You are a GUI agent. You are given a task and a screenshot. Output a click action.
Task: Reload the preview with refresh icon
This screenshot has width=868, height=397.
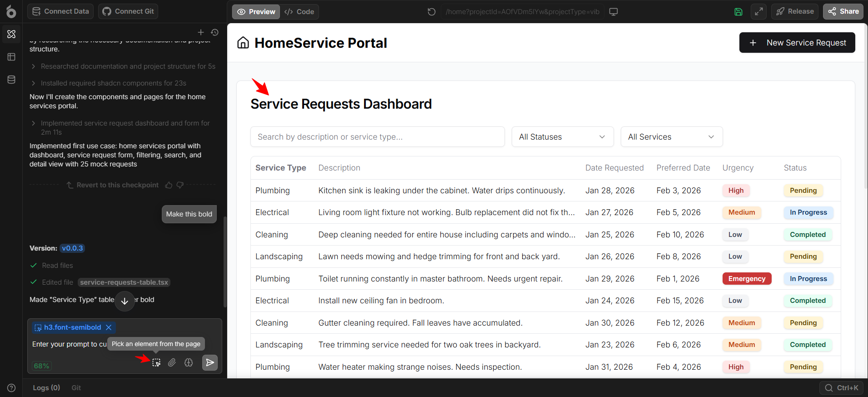432,11
